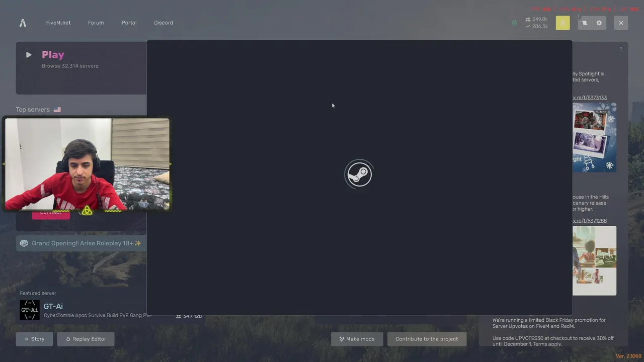The image size is (644, 362).
Task: Open the x.re/t/5373133 link
Action: click(590, 98)
